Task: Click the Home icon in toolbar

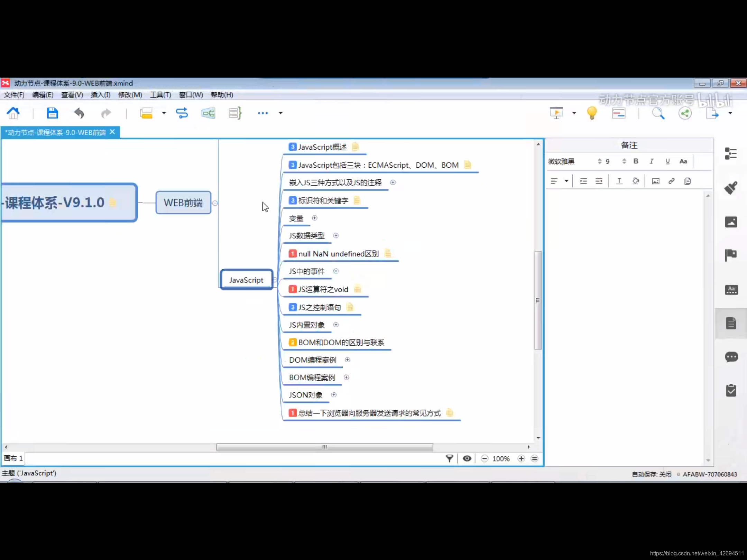Action: tap(13, 113)
